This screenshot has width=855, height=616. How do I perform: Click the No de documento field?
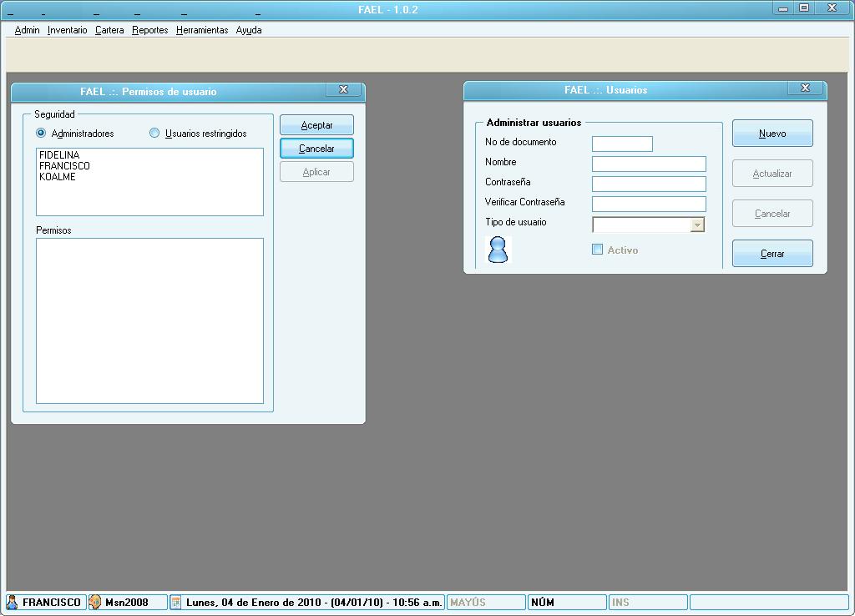tap(622, 144)
